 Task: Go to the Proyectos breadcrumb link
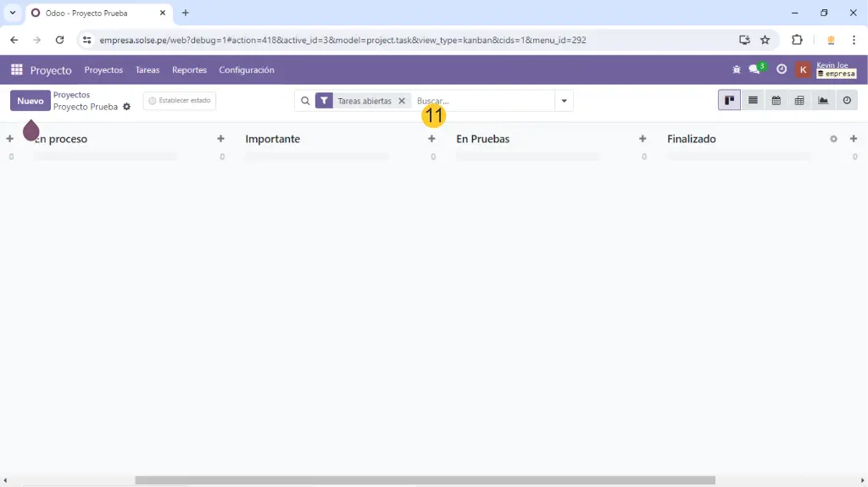(x=71, y=95)
